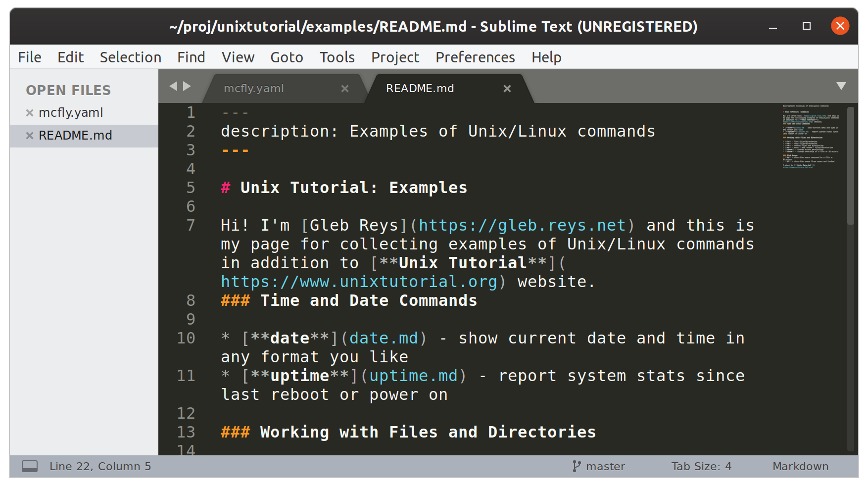Open the Goto menu
The height and width of the screenshot is (487, 868).
click(x=287, y=57)
